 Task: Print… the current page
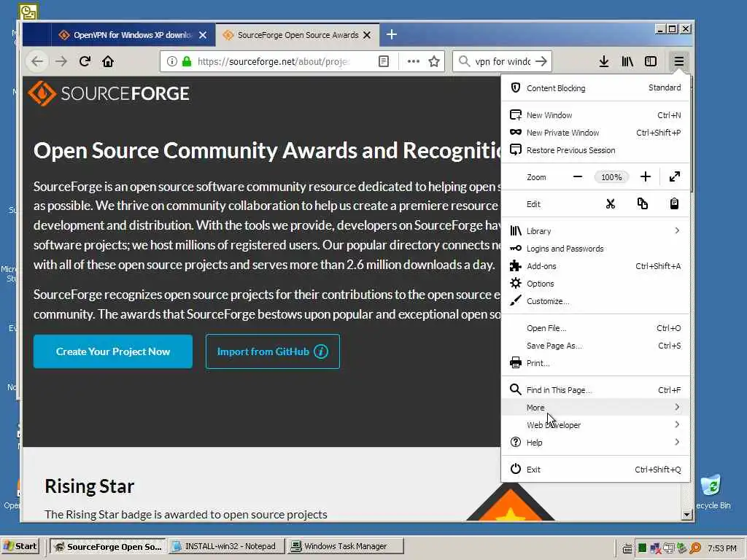595,363
